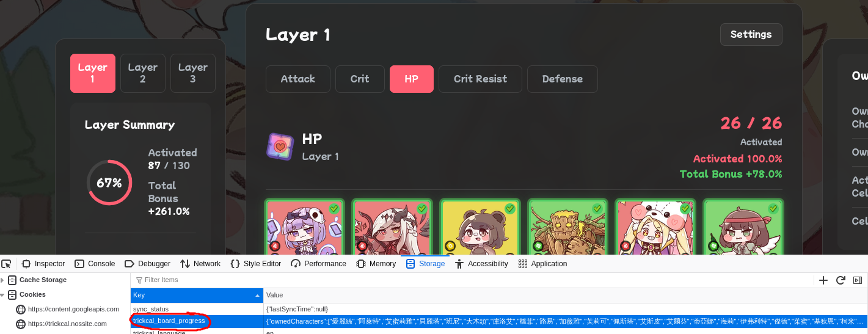The height and width of the screenshot is (334, 868).
Task: Expand the Cache Storage tree node
Action: [x=2, y=280]
